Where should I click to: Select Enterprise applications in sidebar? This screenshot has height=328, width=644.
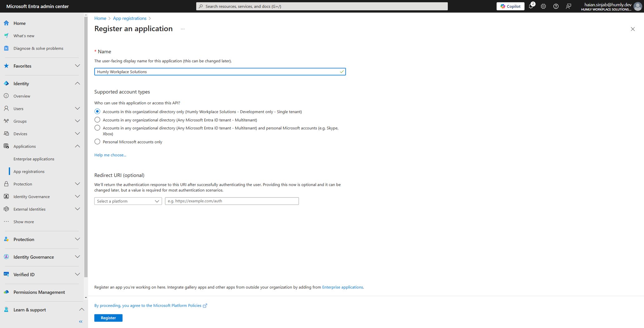pos(34,159)
